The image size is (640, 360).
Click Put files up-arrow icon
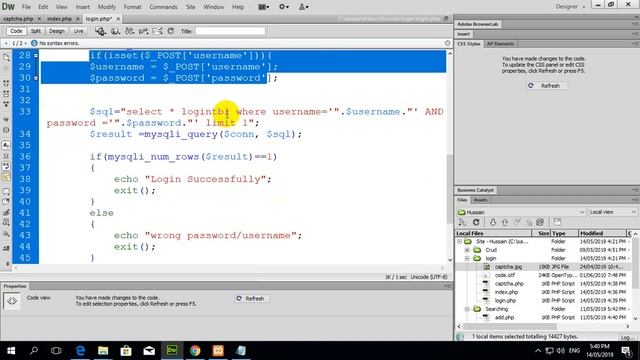point(505,222)
